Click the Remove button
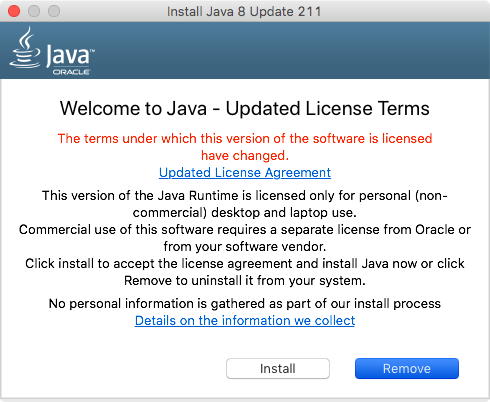 point(407,368)
